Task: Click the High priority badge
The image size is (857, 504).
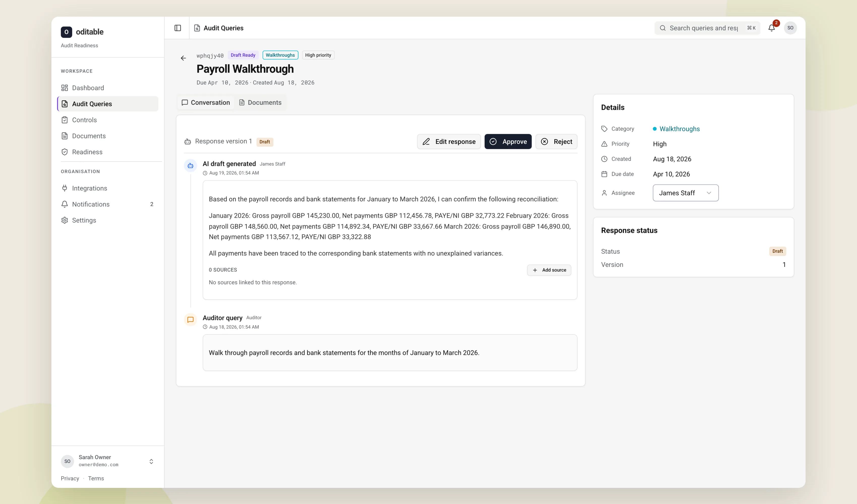Action: (318, 55)
